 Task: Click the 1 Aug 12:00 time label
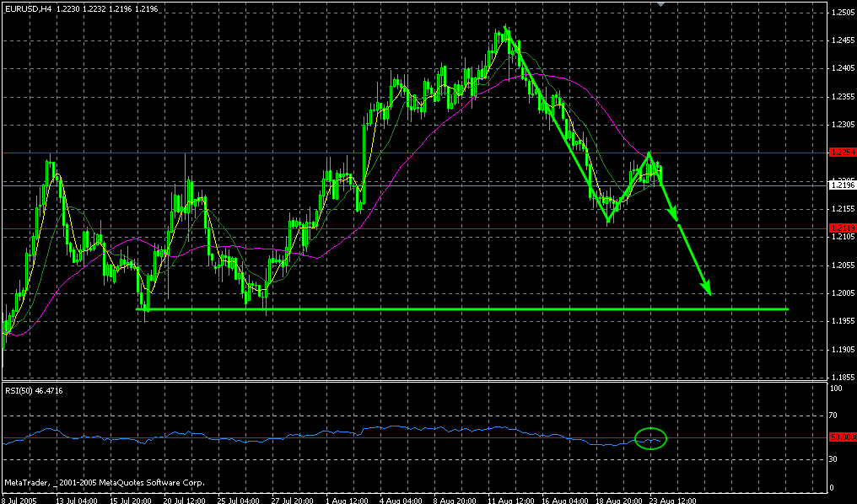[348, 500]
